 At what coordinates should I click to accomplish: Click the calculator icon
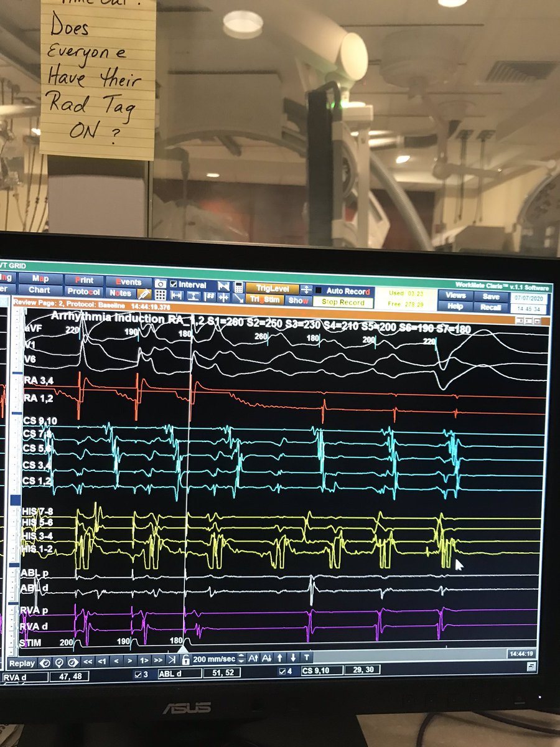(239, 288)
